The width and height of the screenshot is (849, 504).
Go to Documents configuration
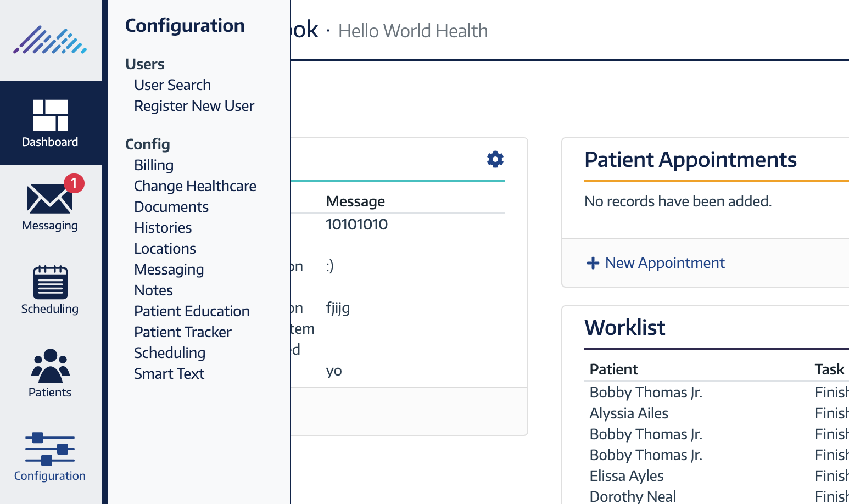click(171, 207)
